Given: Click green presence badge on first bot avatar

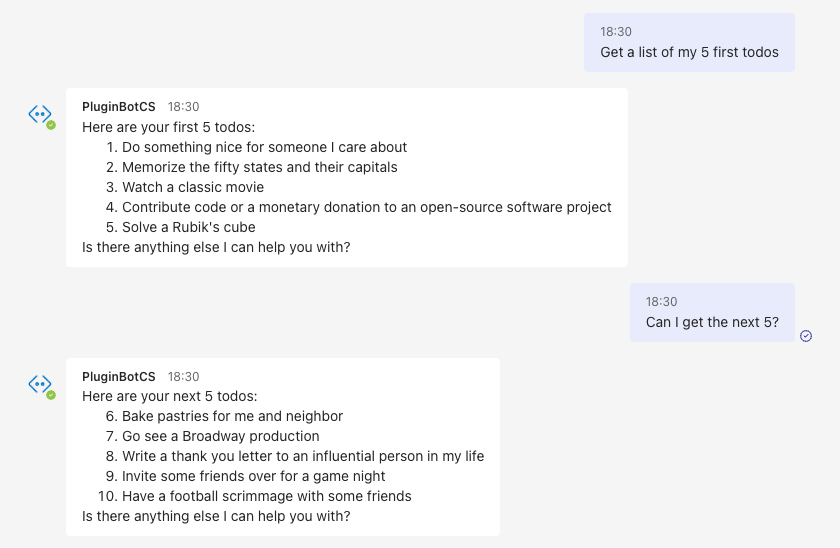Looking at the screenshot, I should pos(51,125).
